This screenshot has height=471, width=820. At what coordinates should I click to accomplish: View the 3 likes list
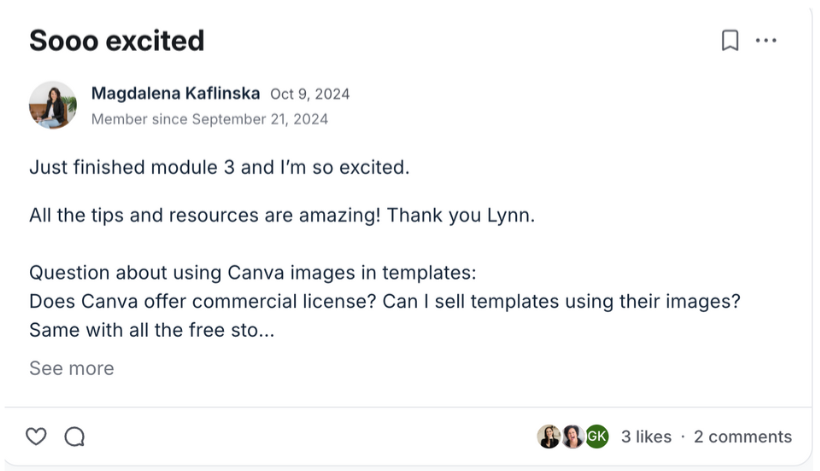(x=646, y=436)
